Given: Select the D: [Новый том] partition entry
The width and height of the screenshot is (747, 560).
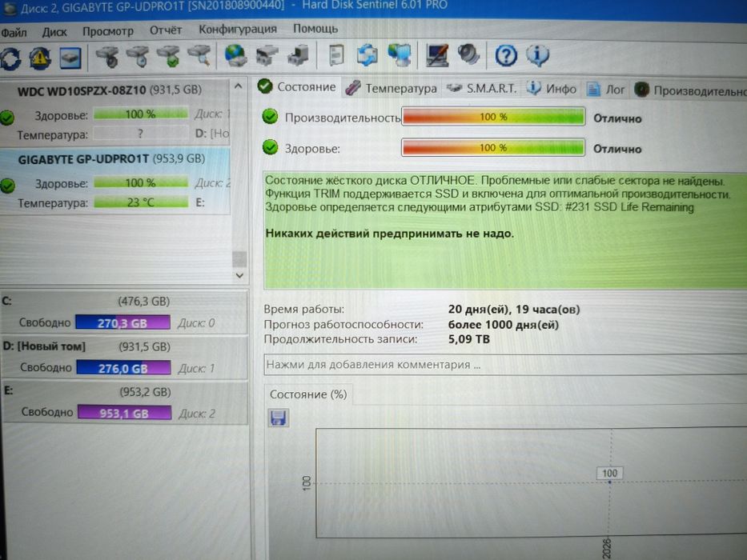Looking at the screenshot, I should coord(124,358).
